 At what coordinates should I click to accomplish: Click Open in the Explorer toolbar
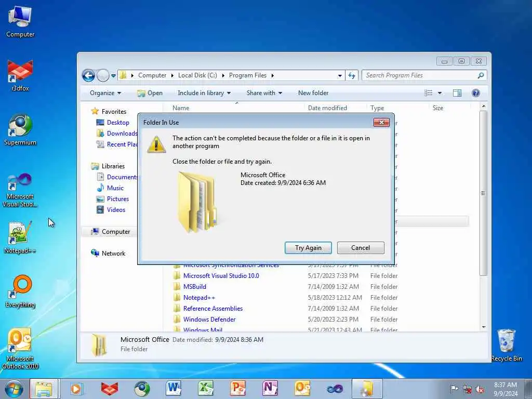tap(150, 93)
